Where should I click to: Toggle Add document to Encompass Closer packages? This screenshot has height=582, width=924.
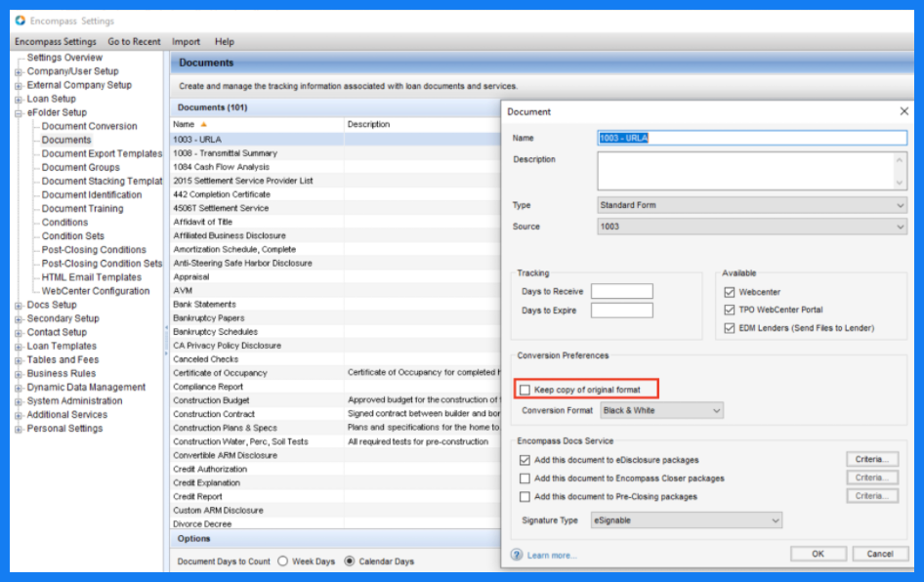(x=525, y=478)
